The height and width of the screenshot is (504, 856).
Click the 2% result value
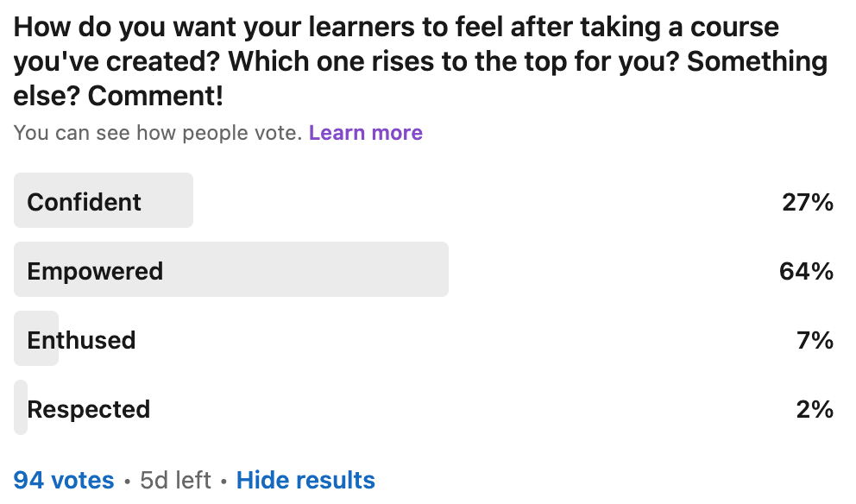pos(815,409)
